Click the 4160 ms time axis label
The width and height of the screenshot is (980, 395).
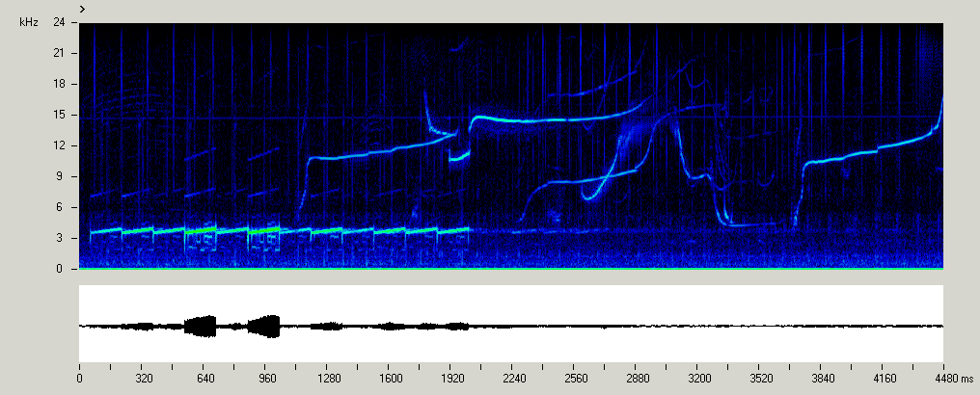[885, 379]
